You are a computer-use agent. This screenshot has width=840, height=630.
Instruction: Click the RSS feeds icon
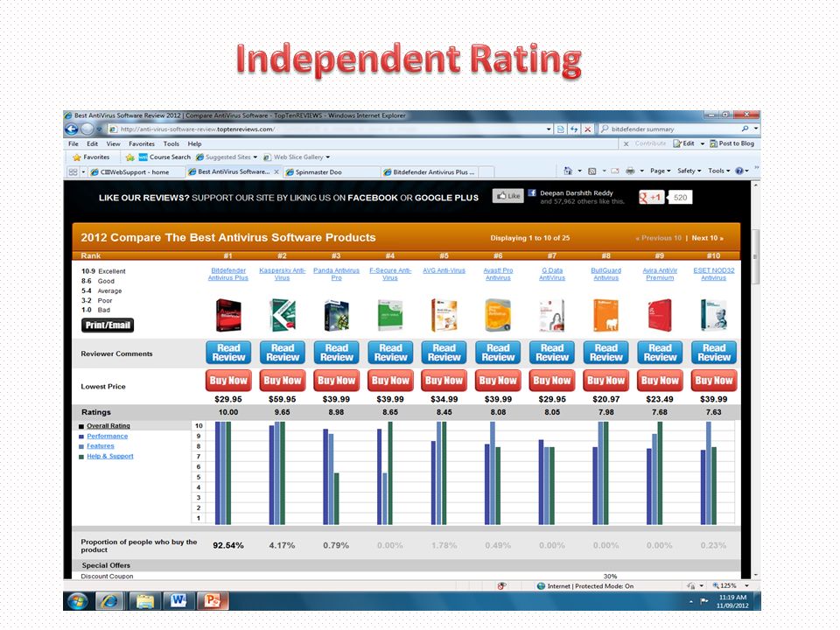pos(592,171)
